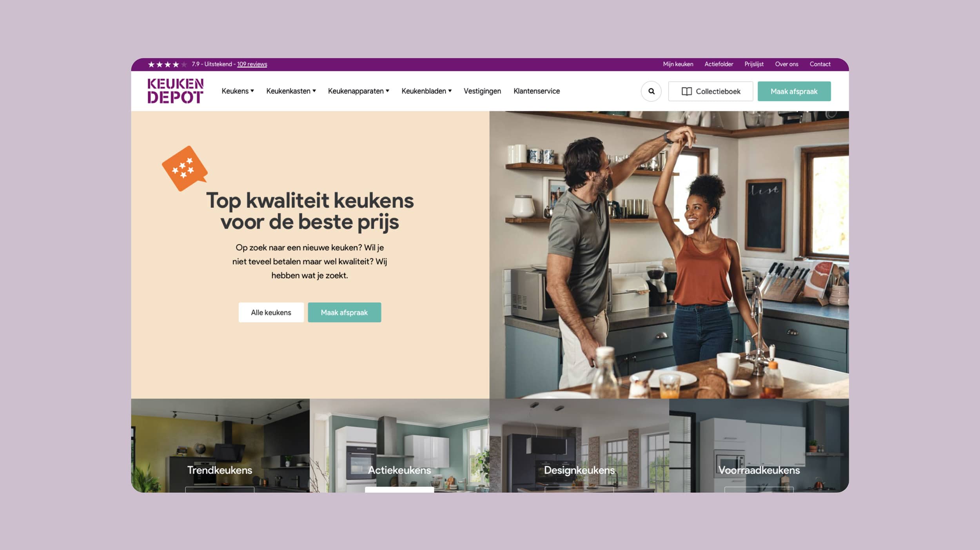Expand the Keukenkasten dropdown menu
The height and width of the screenshot is (550, 980).
tap(291, 91)
